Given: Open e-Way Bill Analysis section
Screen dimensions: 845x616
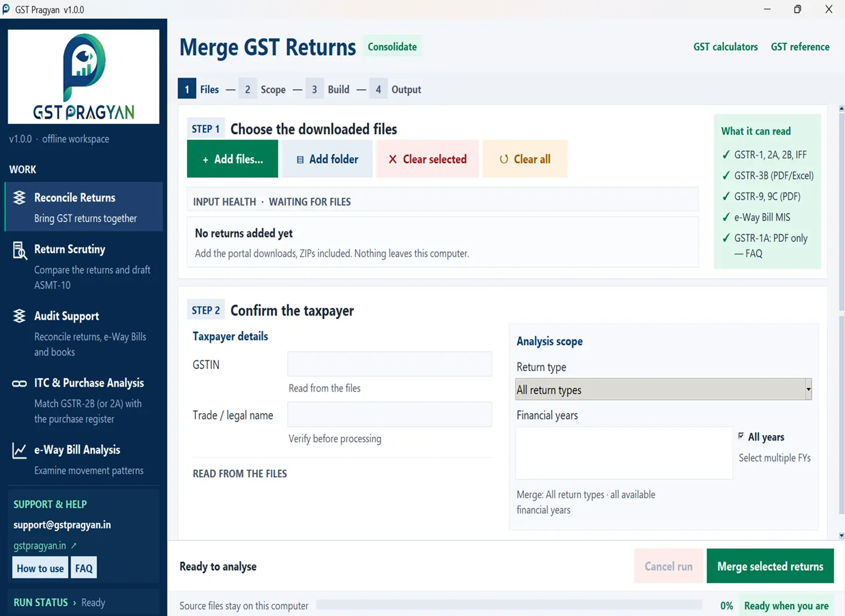Looking at the screenshot, I should click(84, 459).
